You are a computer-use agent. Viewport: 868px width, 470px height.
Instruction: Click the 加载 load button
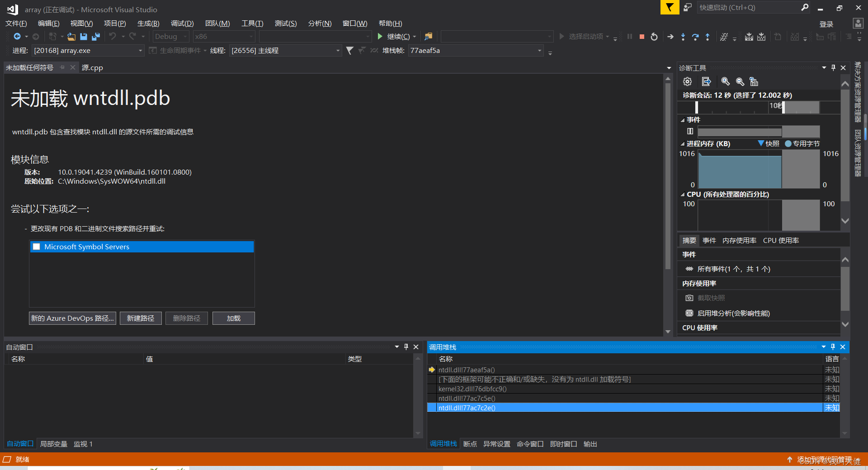click(x=234, y=318)
